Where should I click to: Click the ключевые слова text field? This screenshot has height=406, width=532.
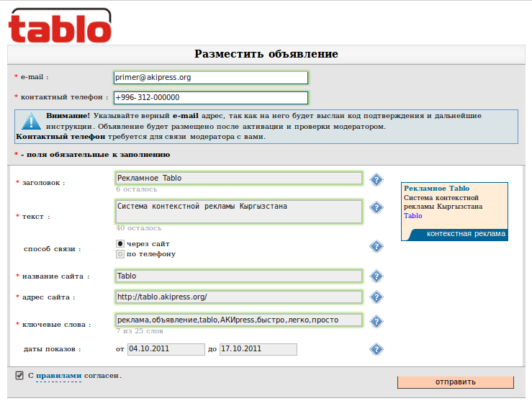[x=238, y=320]
